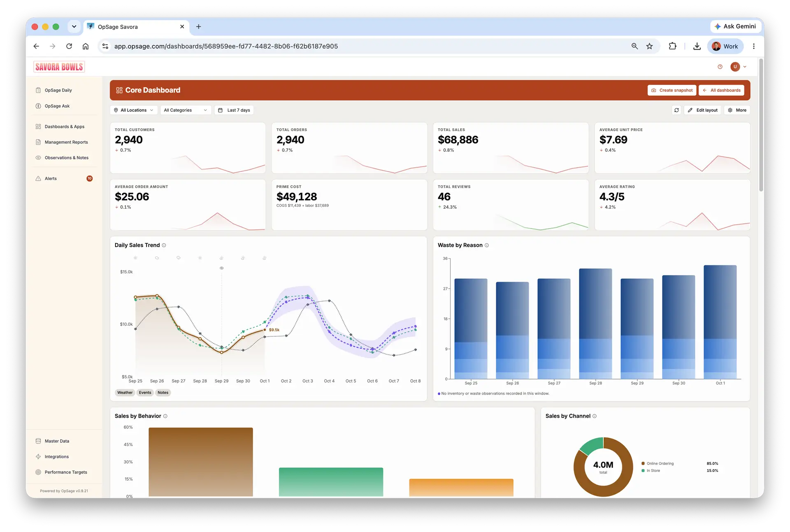This screenshot has width=790, height=532.
Task: Click the eye marker above Sep 29
Action: coord(221,268)
